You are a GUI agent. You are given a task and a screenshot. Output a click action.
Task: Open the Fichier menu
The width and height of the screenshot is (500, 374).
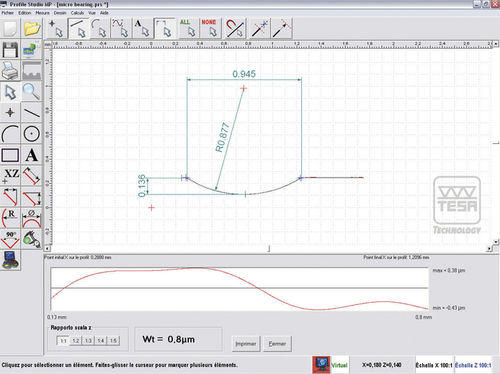pos(7,13)
